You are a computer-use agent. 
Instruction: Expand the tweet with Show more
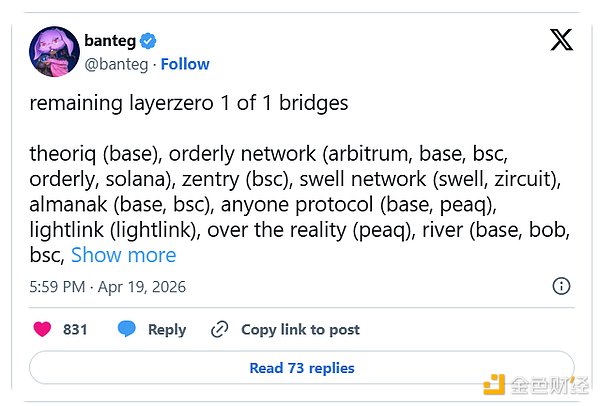tap(123, 254)
